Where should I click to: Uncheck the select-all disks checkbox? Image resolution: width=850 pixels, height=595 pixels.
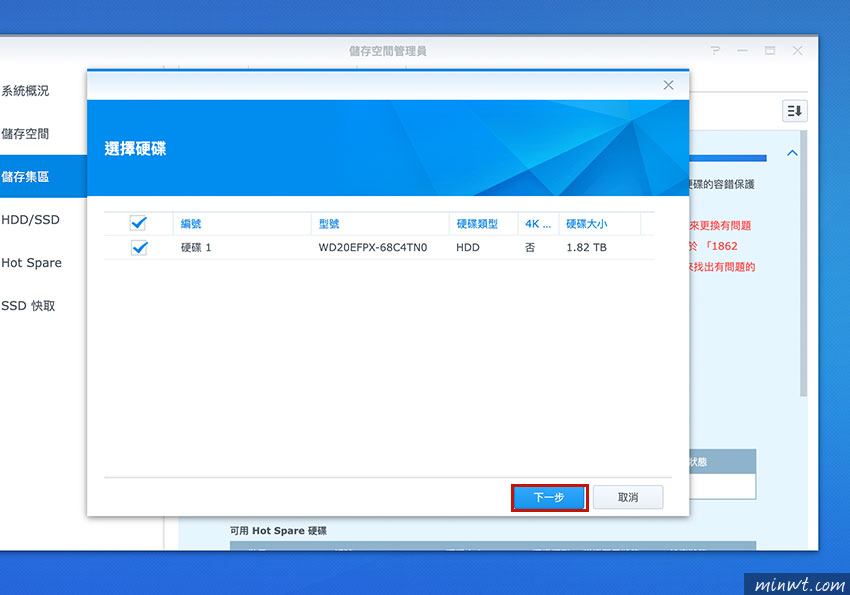(x=137, y=223)
